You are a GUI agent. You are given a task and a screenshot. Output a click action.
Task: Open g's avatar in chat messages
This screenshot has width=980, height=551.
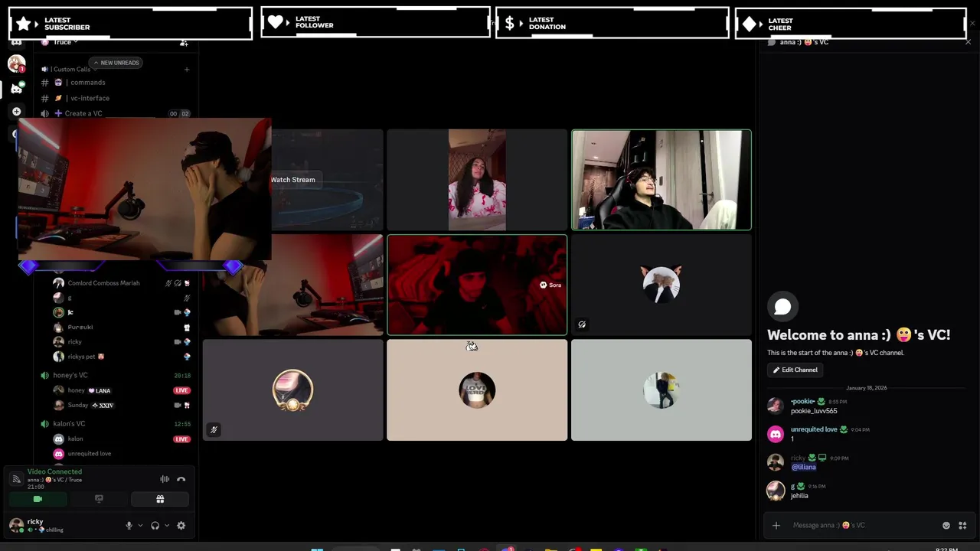(x=776, y=491)
